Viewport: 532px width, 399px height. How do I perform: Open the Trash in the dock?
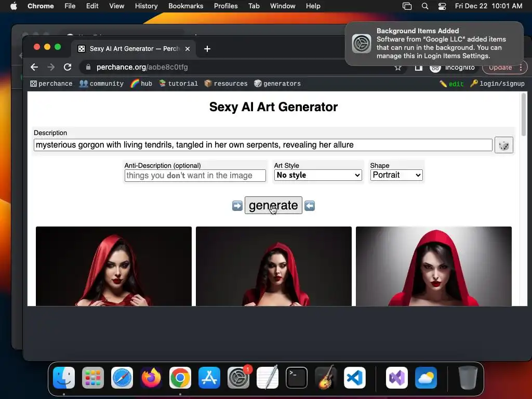click(468, 378)
